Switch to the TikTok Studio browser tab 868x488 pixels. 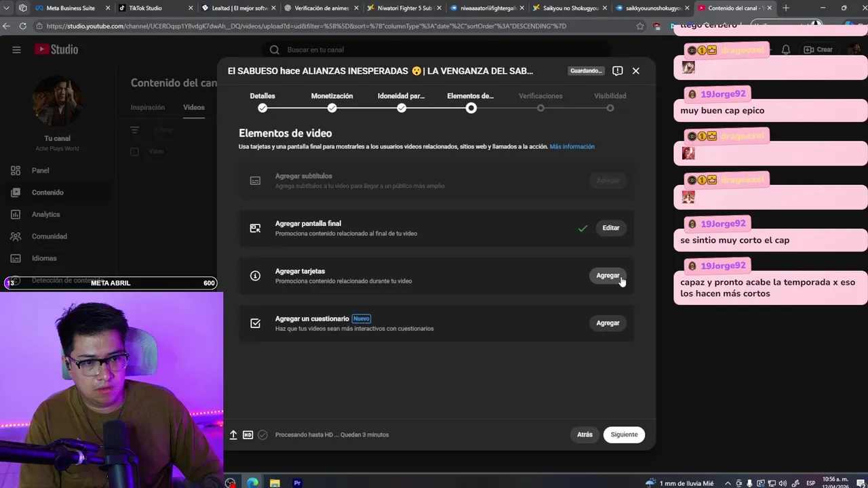[155, 8]
